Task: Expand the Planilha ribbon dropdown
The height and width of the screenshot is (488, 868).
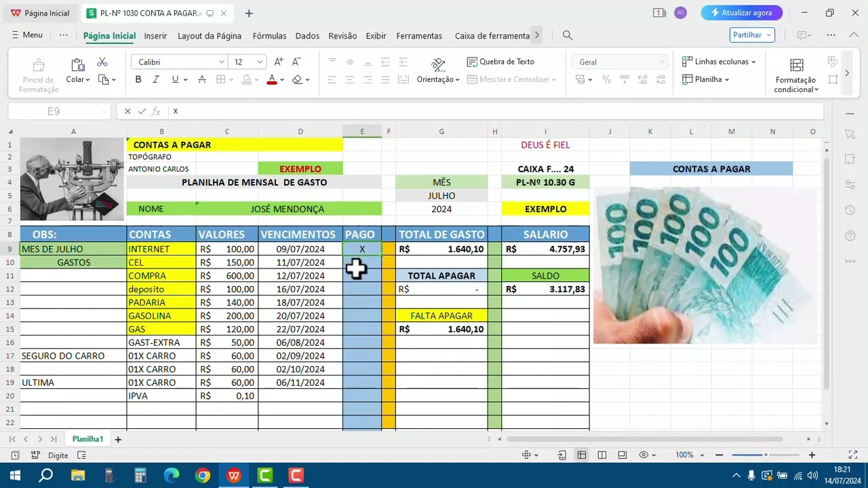Action: coord(726,79)
